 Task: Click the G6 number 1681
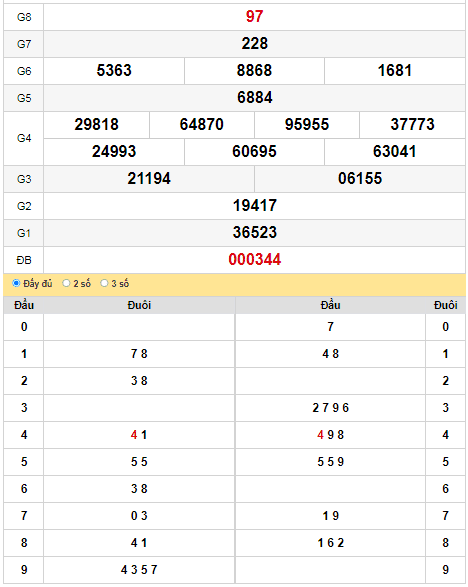click(395, 70)
